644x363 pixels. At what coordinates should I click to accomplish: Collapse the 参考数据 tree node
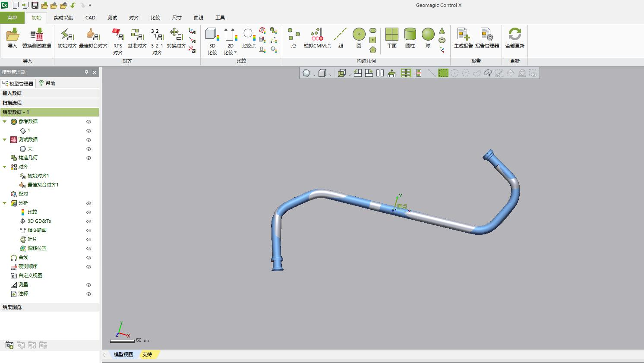click(5, 122)
